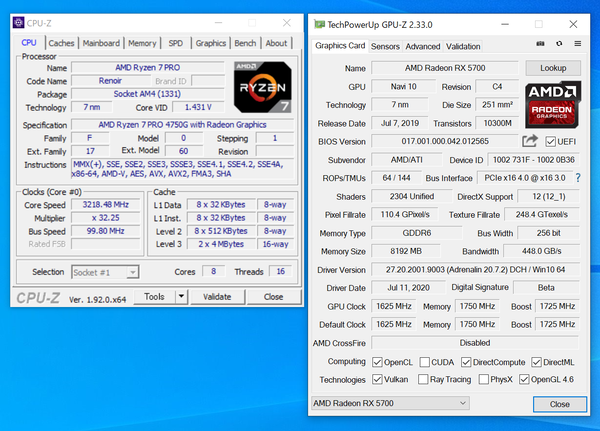
Task: Click the AMD Radeon Graphics logo
Action: (x=553, y=104)
